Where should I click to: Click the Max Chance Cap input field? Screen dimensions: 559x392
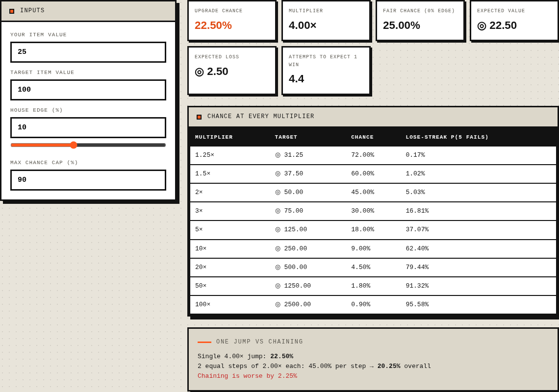tap(88, 180)
